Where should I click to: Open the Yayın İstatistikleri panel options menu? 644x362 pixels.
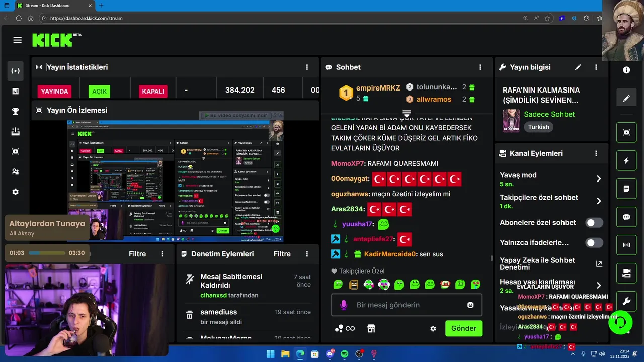tap(307, 67)
